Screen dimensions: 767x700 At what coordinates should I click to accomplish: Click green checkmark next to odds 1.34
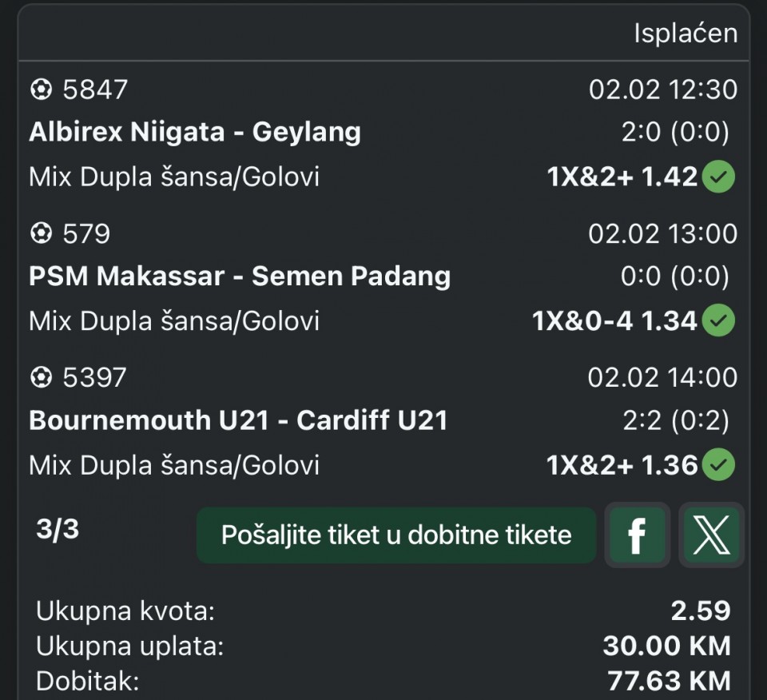tap(718, 321)
